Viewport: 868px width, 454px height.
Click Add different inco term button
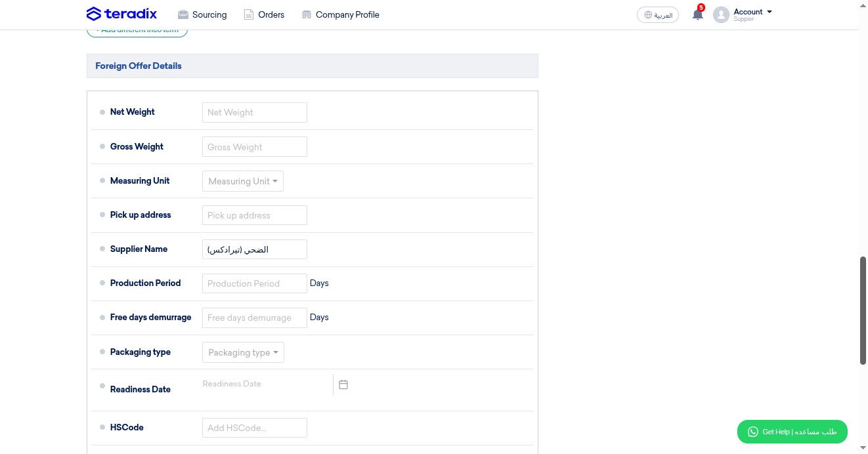pos(137,31)
